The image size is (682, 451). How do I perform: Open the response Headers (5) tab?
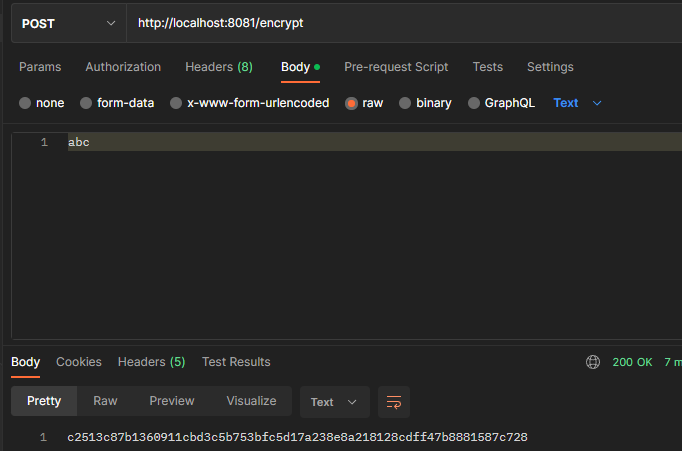(x=151, y=362)
